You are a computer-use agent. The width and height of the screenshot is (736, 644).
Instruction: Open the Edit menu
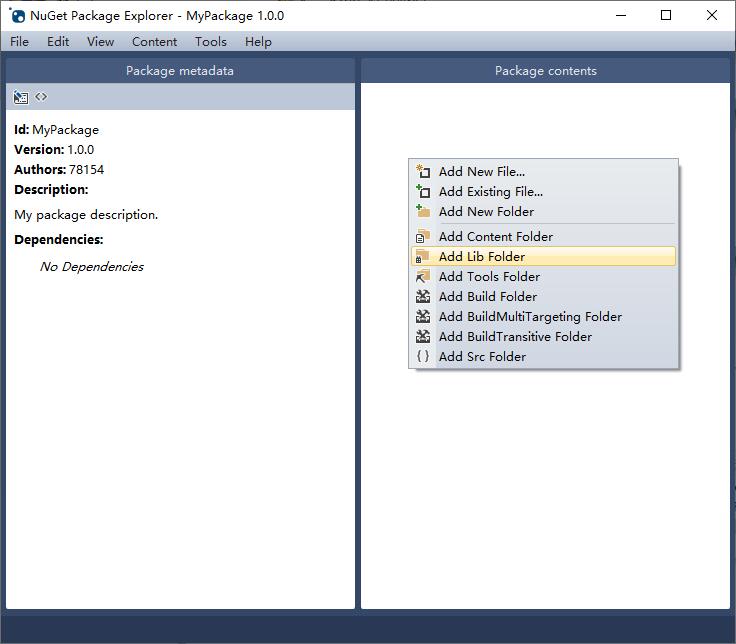(58, 42)
